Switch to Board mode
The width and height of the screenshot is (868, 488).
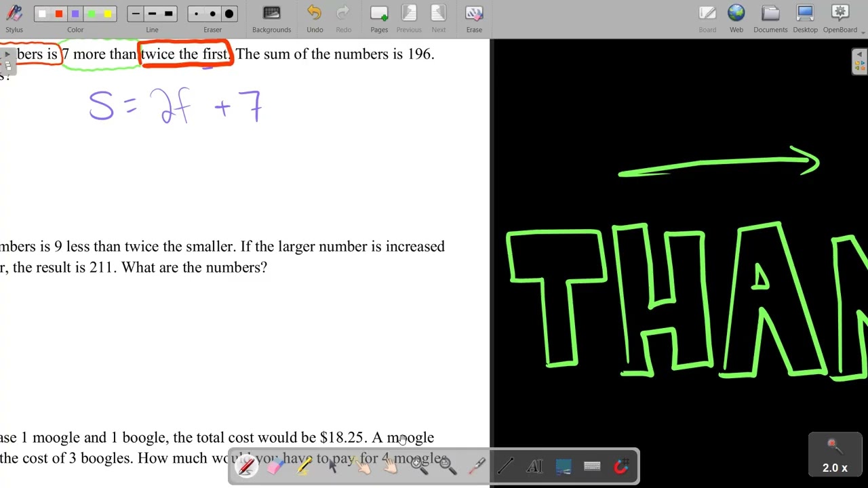click(707, 18)
